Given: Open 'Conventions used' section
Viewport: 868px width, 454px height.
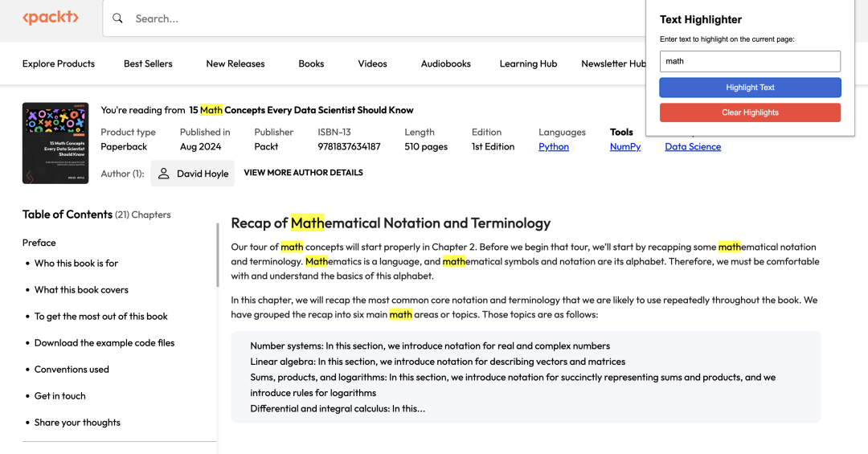Looking at the screenshot, I should pyautogui.click(x=72, y=370).
